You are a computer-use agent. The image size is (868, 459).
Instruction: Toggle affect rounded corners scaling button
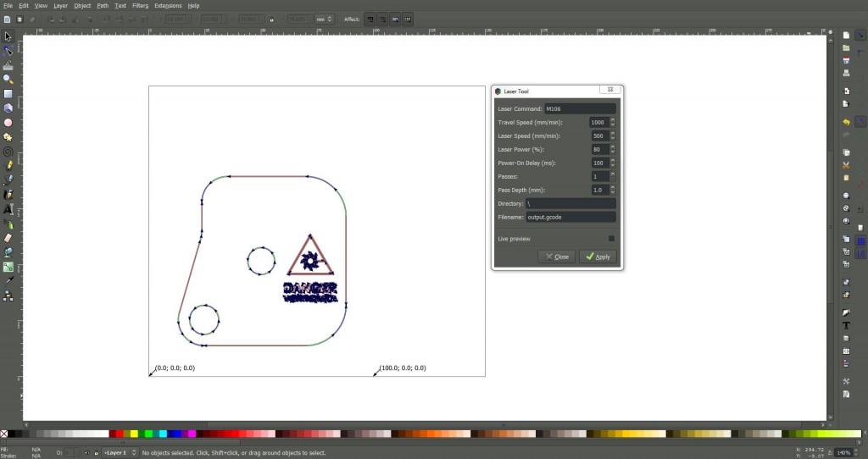[x=382, y=19]
